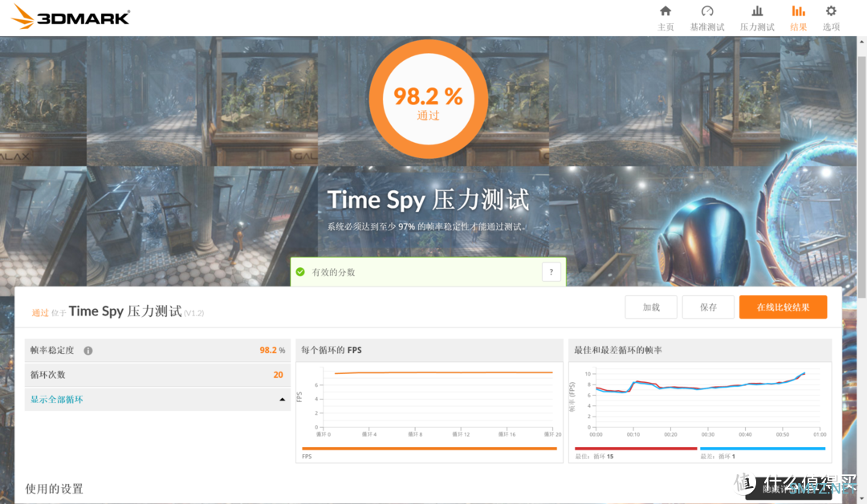The width and height of the screenshot is (867, 504).
Task: Click the question mark help button
Action: [552, 272]
